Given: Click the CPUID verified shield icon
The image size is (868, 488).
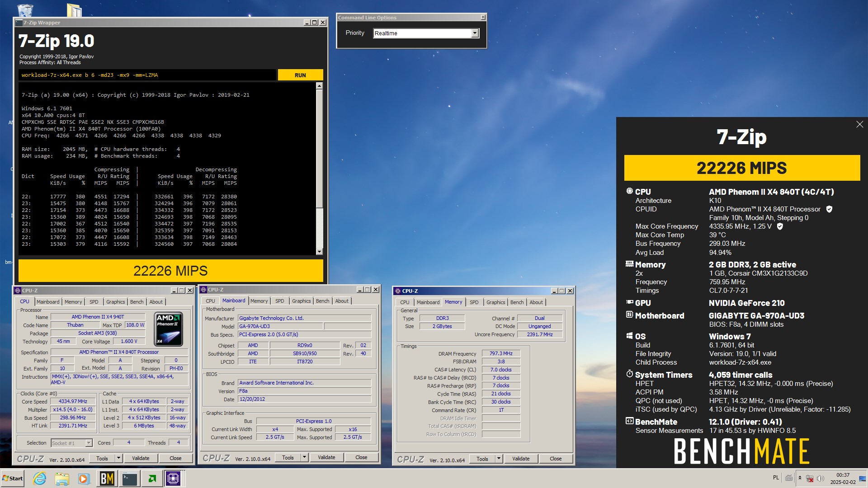Looking at the screenshot, I should (829, 209).
